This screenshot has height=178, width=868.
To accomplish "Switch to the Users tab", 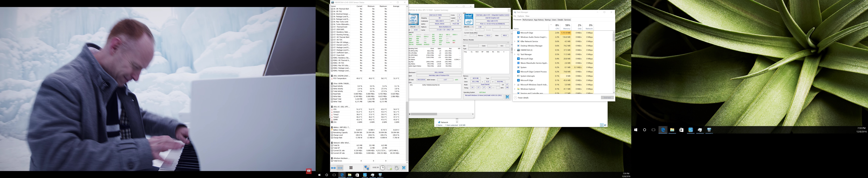I will click(554, 20).
